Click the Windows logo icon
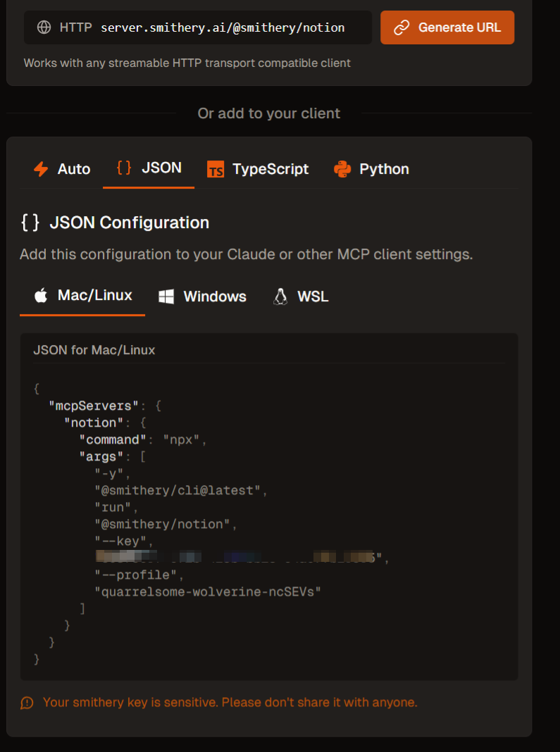This screenshot has width=560, height=752. [166, 296]
